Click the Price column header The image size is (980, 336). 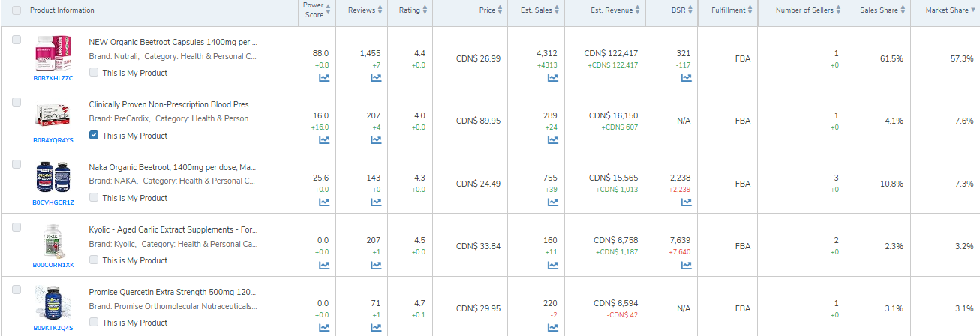487,10
